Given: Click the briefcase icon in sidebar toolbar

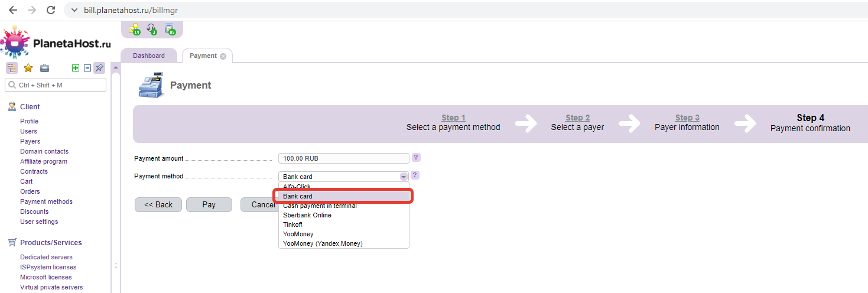Looking at the screenshot, I should 44,68.
